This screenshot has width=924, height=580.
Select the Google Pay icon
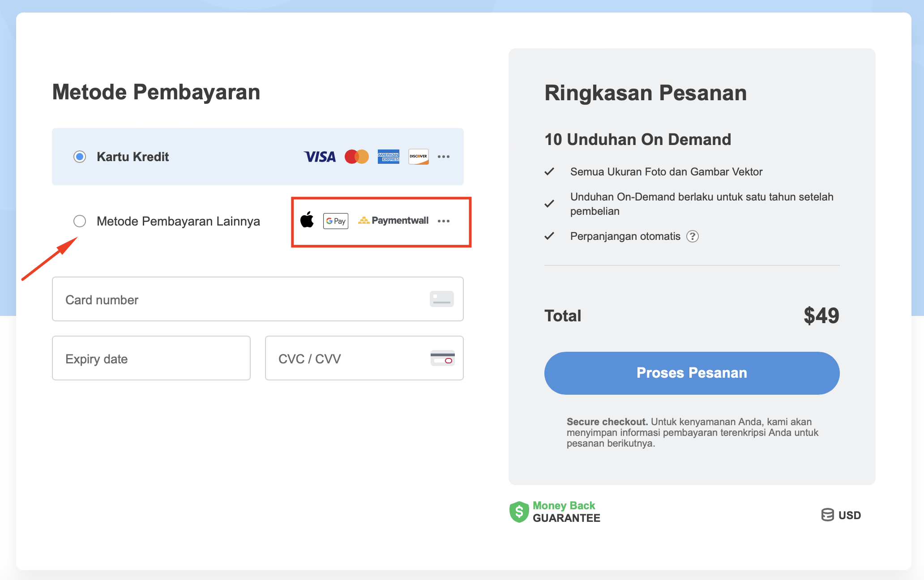tap(335, 221)
